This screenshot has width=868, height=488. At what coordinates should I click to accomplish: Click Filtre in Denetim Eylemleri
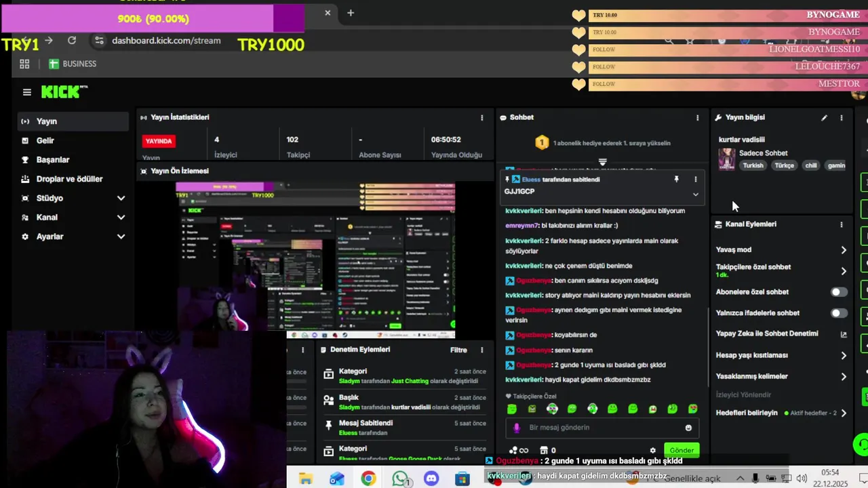coord(458,350)
